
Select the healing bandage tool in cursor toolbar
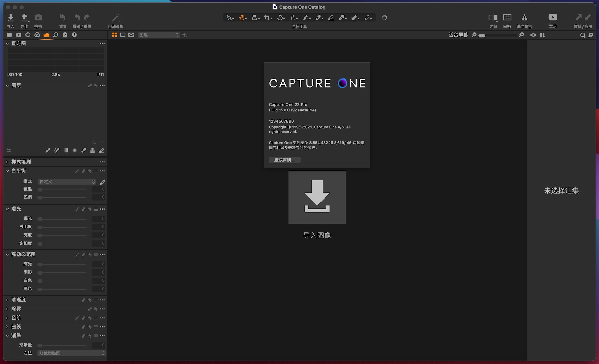(x=319, y=18)
